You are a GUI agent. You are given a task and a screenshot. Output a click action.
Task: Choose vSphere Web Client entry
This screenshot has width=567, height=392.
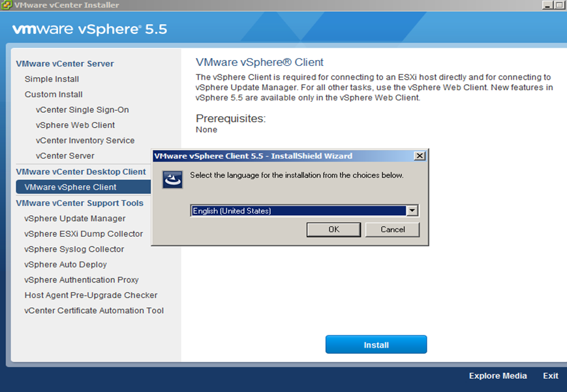(x=75, y=125)
